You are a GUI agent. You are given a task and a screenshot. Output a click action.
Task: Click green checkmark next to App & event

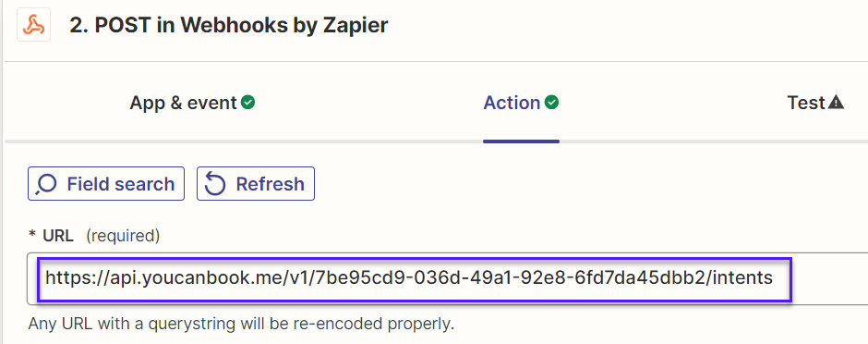248,103
